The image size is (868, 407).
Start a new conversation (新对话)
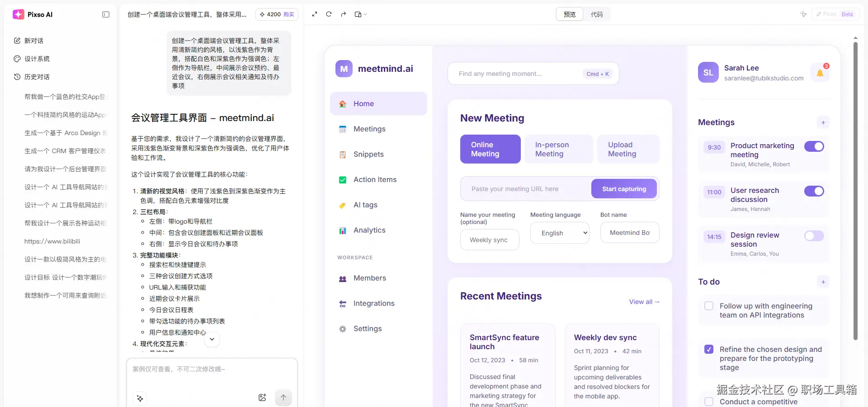[x=28, y=41]
